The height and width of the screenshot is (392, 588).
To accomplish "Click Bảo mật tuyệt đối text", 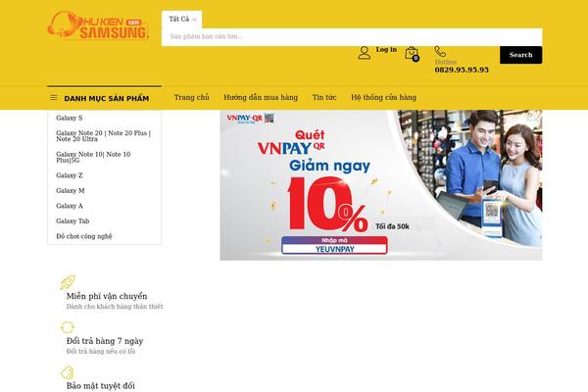I will pyautogui.click(x=101, y=385).
